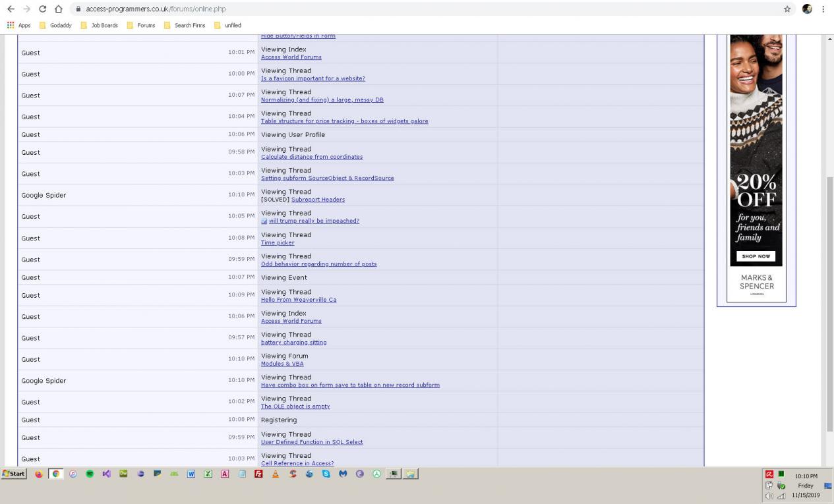Click the 'Viewing User Profile' text
Screen dimensions: 834x504
tap(293, 134)
